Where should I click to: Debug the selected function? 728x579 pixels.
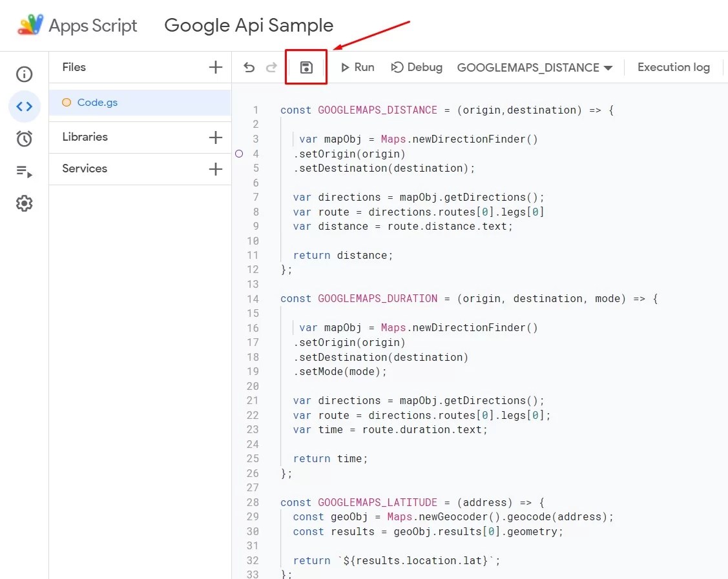pyautogui.click(x=417, y=68)
